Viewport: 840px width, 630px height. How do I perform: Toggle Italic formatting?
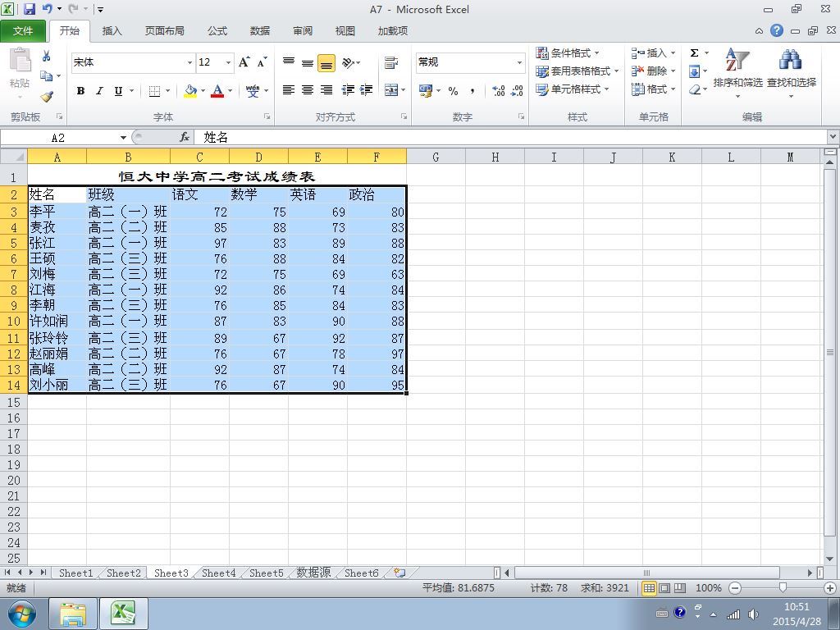[x=99, y=90]
